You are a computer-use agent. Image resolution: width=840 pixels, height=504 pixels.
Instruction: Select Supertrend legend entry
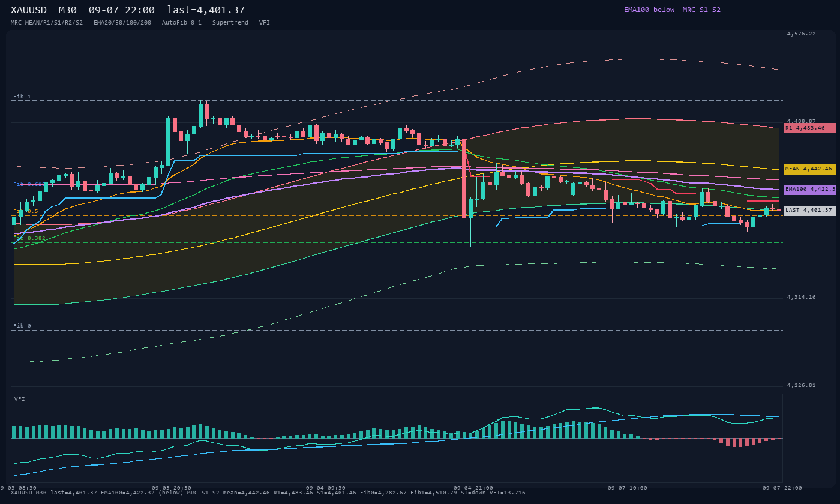click(230, 23)
